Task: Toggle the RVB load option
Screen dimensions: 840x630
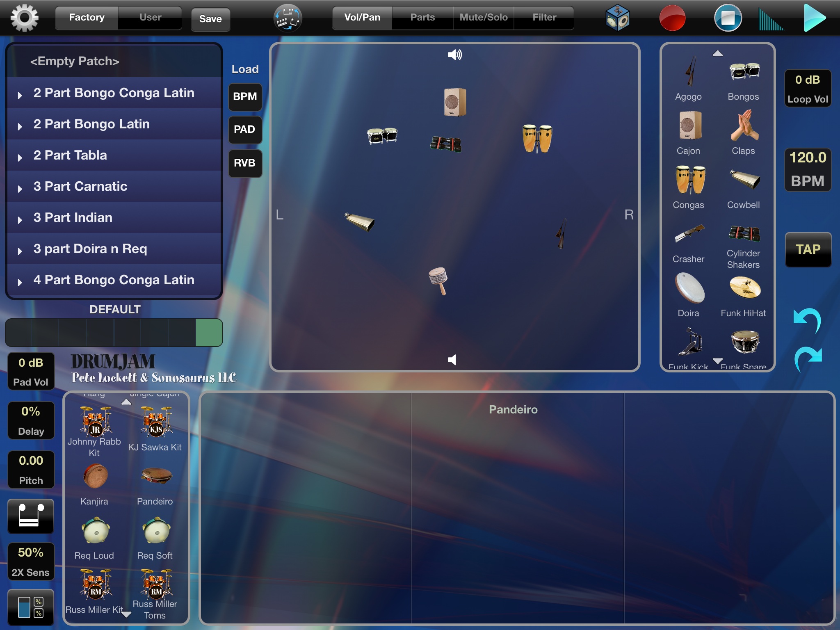Action: [245, 163]
